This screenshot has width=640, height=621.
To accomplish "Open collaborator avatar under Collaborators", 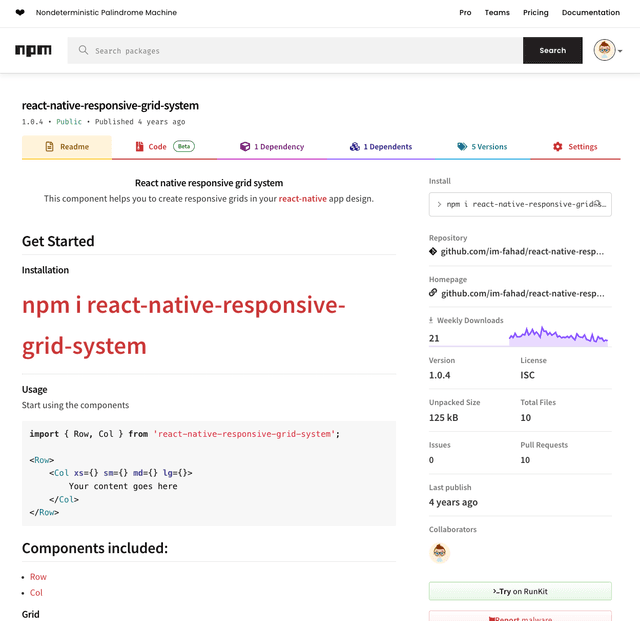I will click(x=440, y=553).
